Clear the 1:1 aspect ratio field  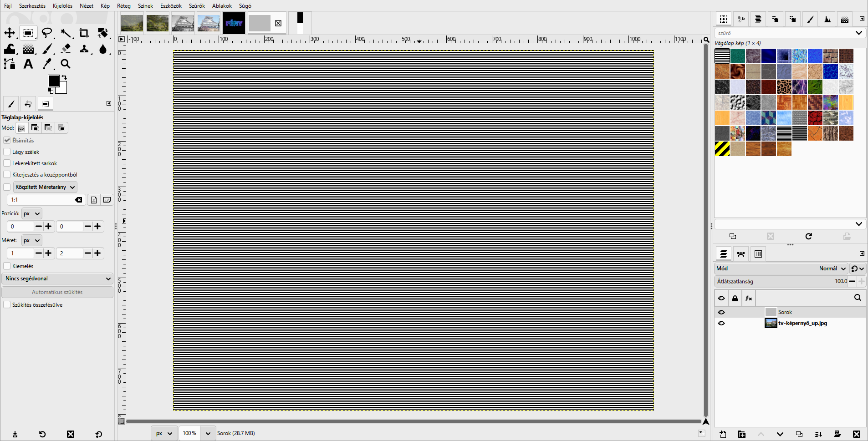(x=79, y=200)
